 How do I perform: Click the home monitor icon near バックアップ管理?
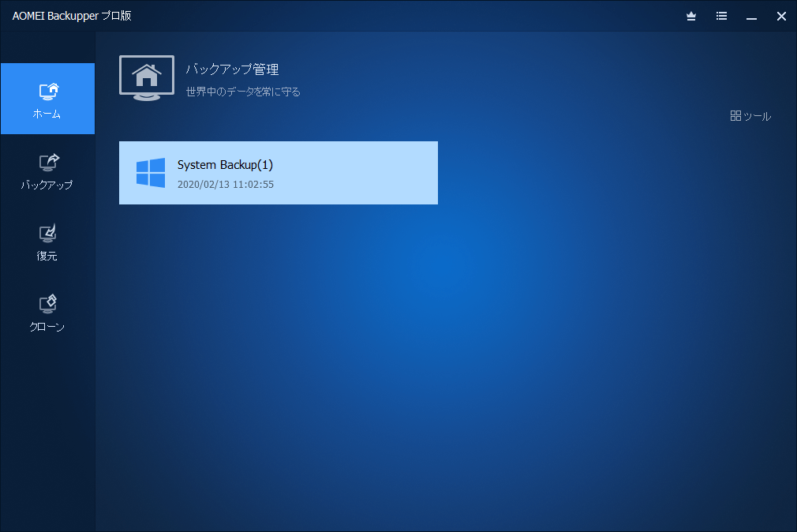146,77
